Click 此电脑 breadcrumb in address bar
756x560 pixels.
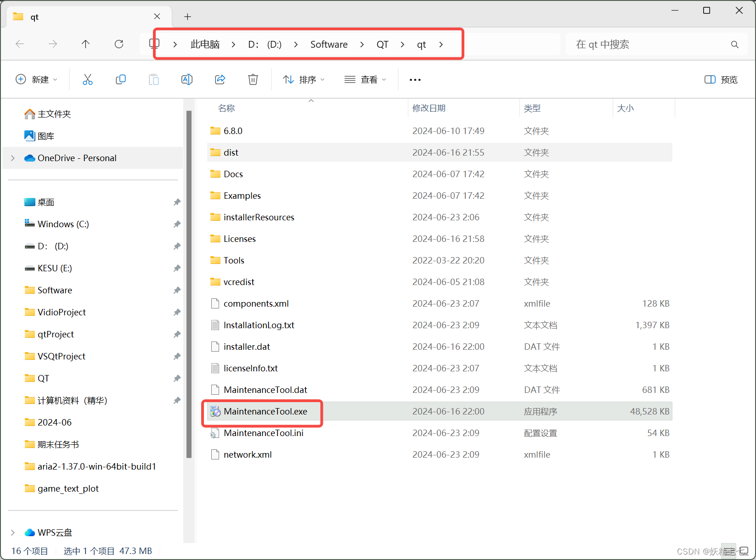(x=205, y=45)
